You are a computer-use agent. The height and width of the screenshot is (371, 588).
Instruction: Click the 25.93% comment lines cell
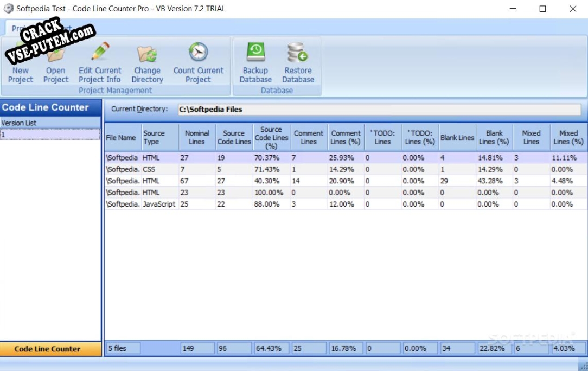pyautogui.click(x=346, y=157)
